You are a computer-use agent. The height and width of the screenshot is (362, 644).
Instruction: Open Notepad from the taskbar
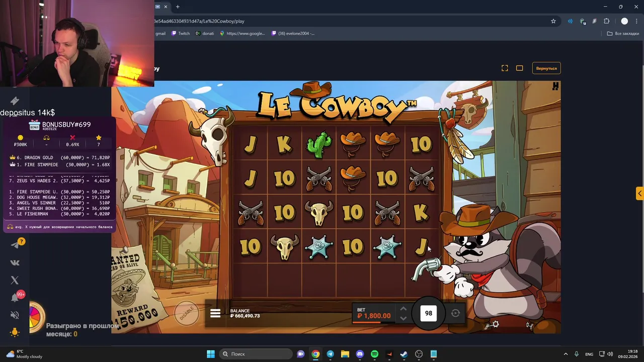(434, 354)
